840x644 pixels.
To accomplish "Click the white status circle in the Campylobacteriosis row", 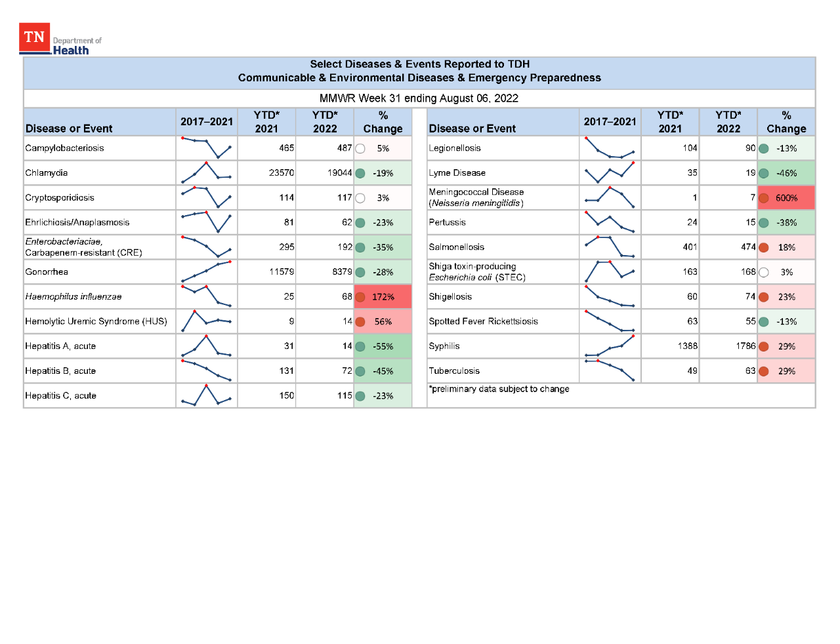I will pos(360,149).
